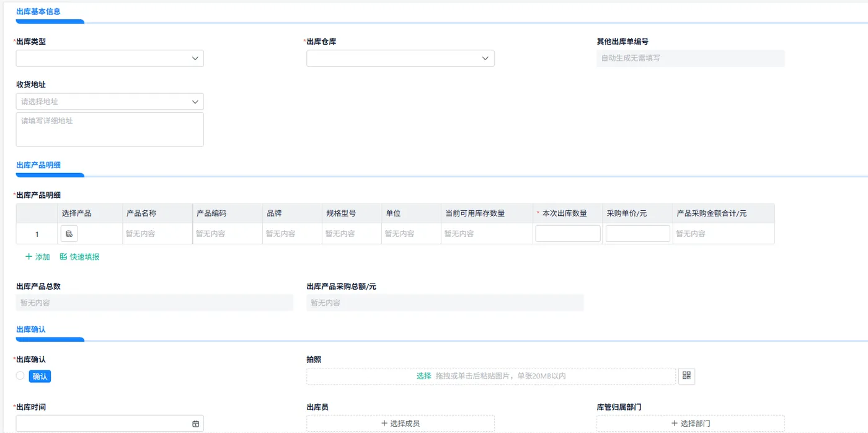This screenshot has height=433, width=868.
Task: Open the 出库仓库 dropdown
Action: (401, 58)
